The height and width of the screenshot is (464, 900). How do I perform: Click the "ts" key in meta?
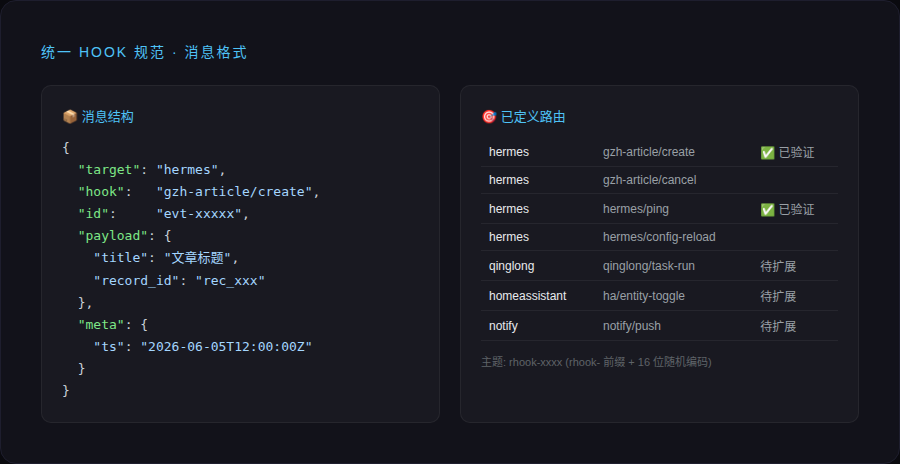pyautogui.click(x=109, y=347)
